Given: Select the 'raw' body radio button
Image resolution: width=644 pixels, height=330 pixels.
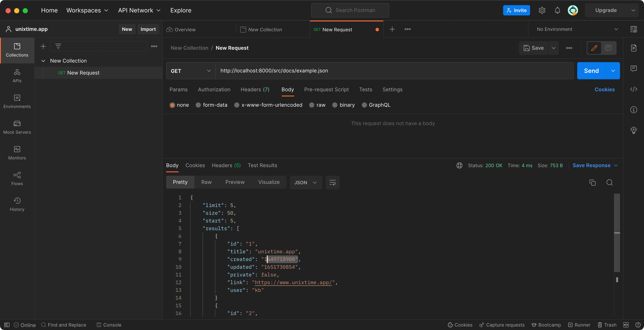Looking at the screenshot, I should tap(312, 105).
